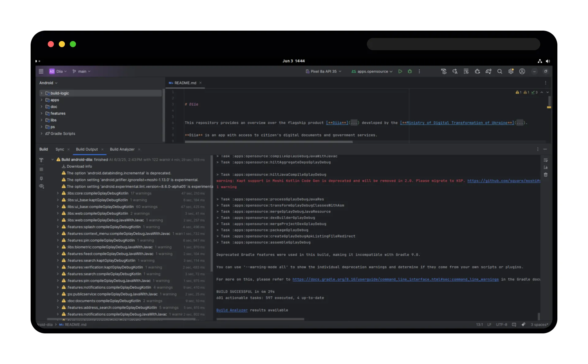Run the app with green play button
Screen dimensions: 588x364
[400, 71]
